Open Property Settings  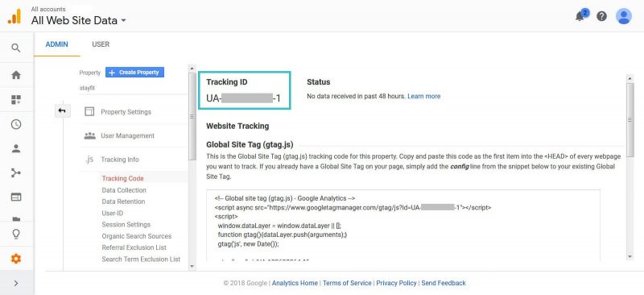point(126,112)
